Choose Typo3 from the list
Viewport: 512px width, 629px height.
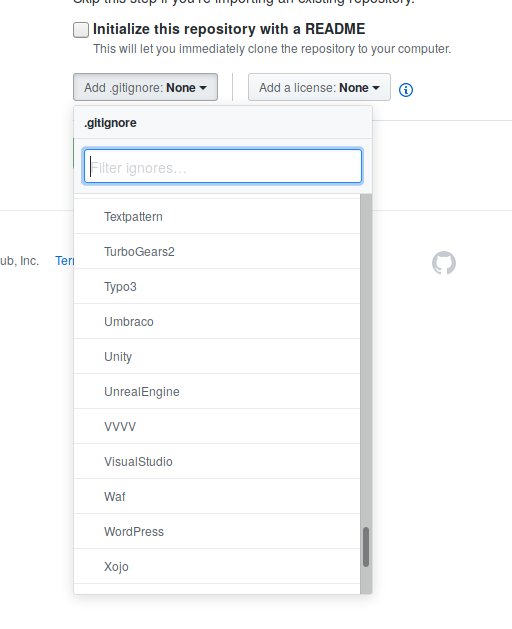(x=217, y=286)
